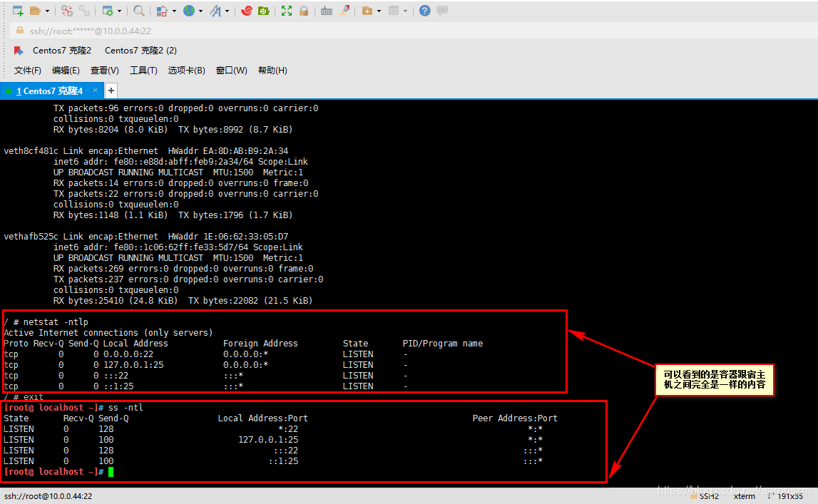Viewport: 818px width, 504px height.
Task: Expand the Layout panes dropdown arrow
Action: (405, 11)
